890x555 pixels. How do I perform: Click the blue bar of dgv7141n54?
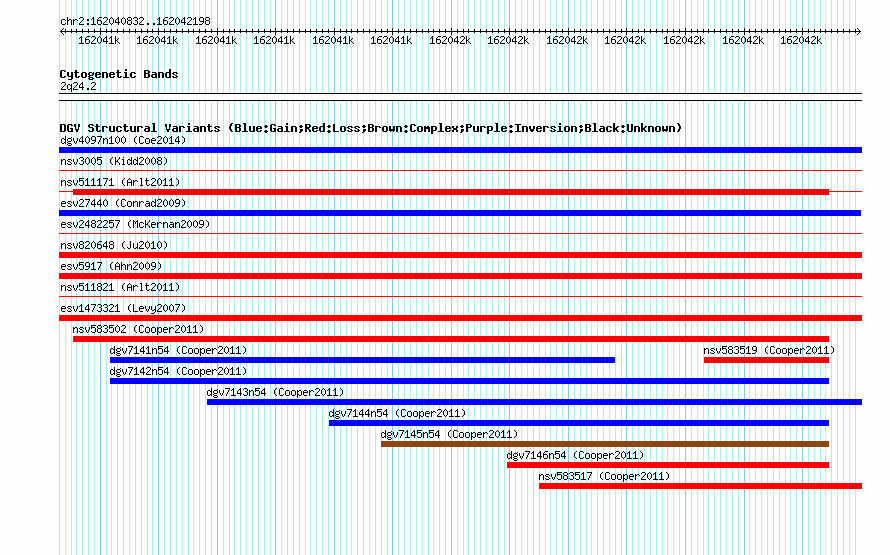point(362,360)
